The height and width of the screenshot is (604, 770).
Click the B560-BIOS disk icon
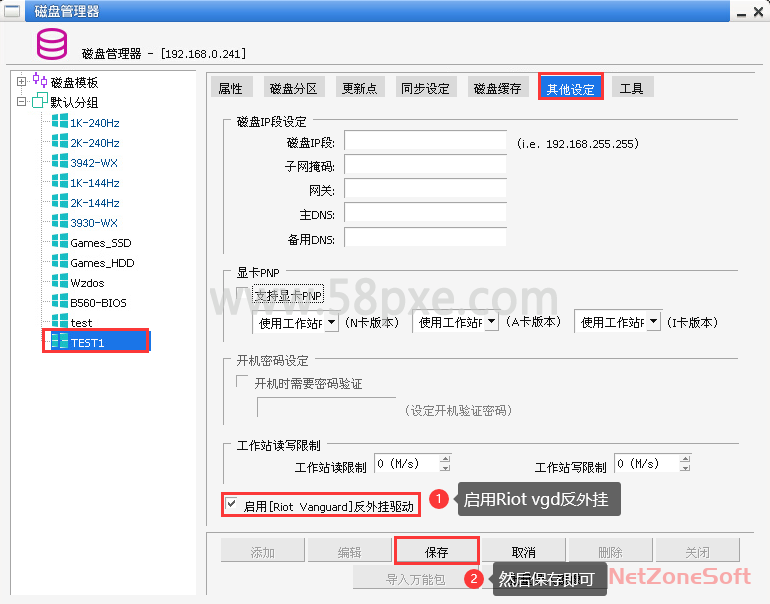pyautogui.click(x=60, y=302)
